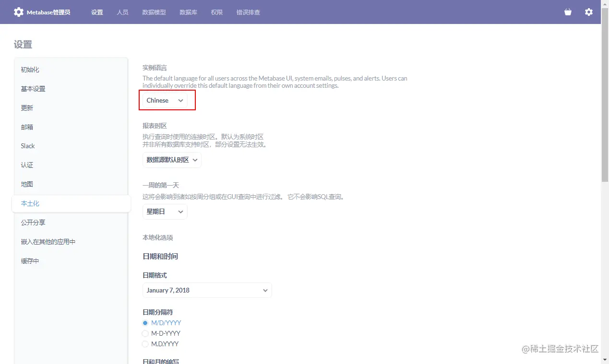Click the 本地化选项 heading
609x364 pixels.
[157, 237]
